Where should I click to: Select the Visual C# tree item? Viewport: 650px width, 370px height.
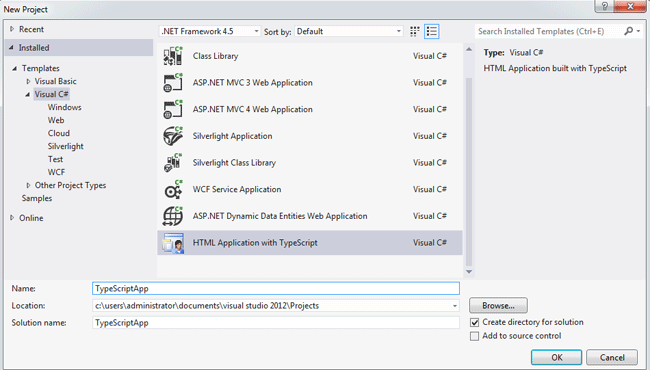pyautogui.click(x=51, y=94)
